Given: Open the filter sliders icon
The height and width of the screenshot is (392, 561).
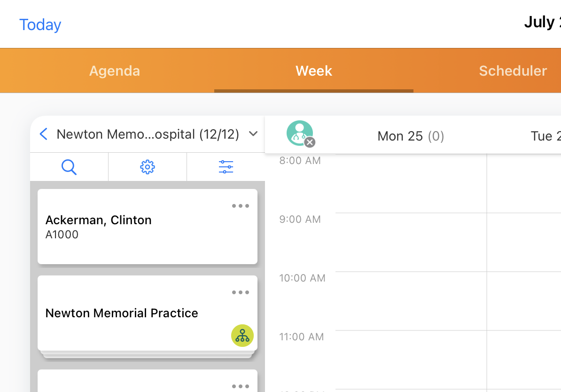Looking at the screenshot, I should 226,167.
